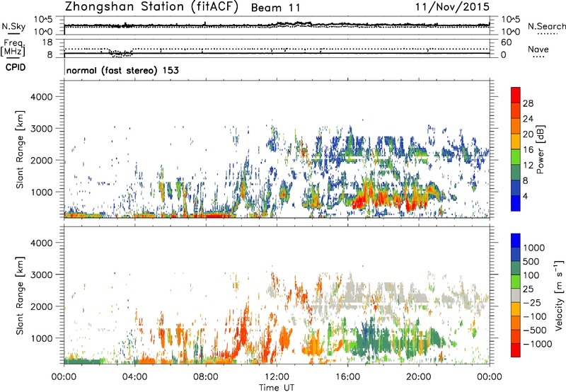The height and width of the screenshot is (392, 566).
Task: Select '2000' tick on velocity panel axis
Action: click(41, 306)
